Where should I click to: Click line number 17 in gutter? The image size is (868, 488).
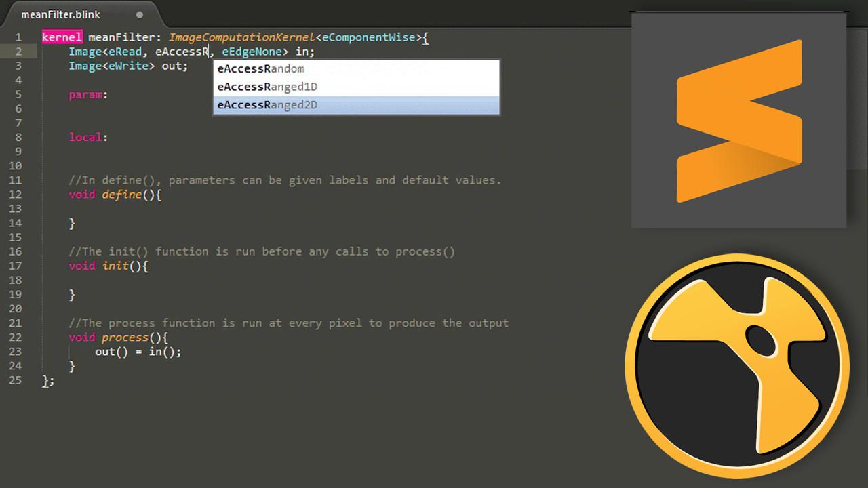click(15, 266)
